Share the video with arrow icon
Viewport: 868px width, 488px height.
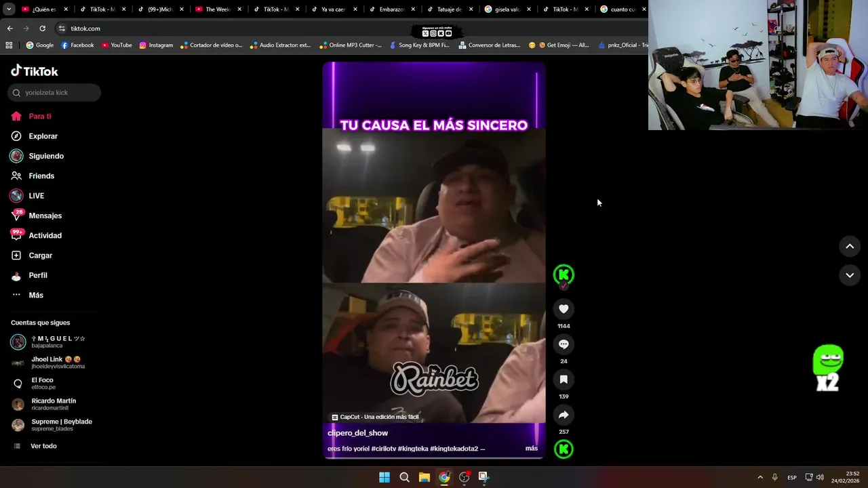click(564, 415)
